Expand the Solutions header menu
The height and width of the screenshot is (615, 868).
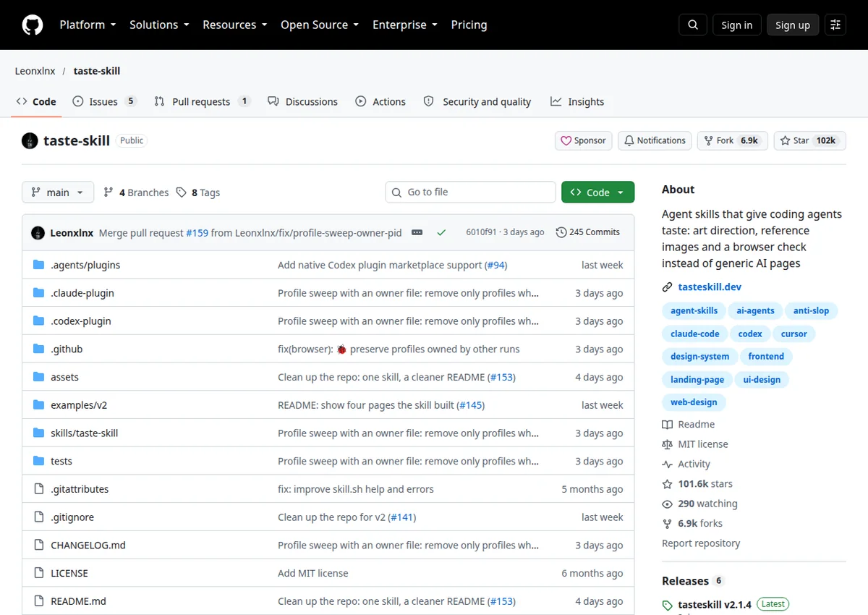click(x=159, y=25)
